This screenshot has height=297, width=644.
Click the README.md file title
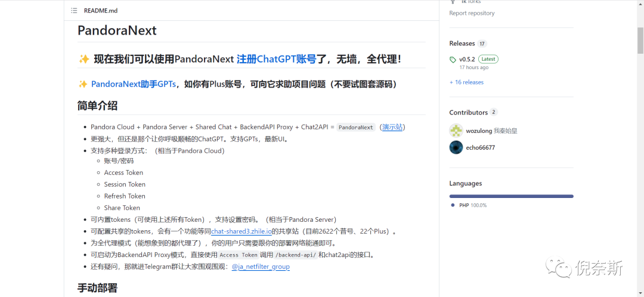101,11
